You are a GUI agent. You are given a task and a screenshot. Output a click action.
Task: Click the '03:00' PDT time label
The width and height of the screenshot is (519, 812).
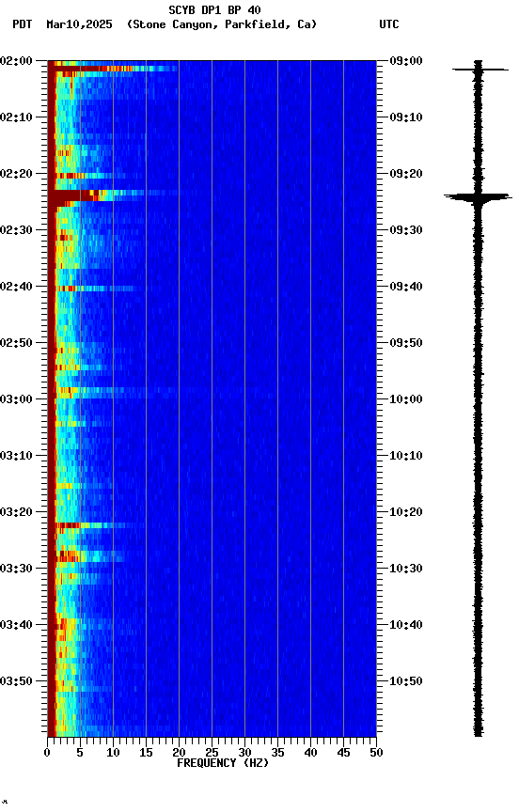point(16,399)
